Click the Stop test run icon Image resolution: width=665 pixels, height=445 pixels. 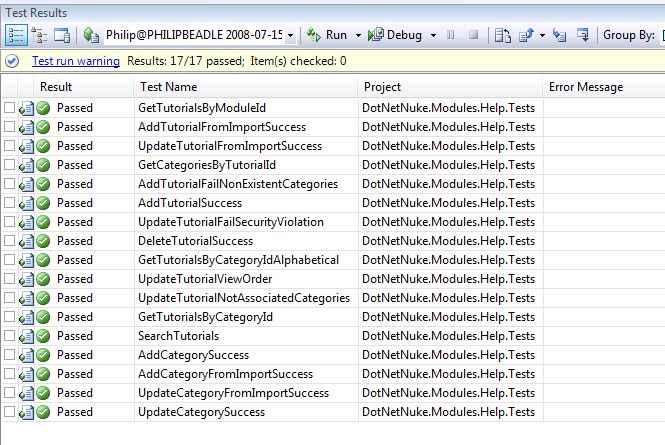pos(474,35)
